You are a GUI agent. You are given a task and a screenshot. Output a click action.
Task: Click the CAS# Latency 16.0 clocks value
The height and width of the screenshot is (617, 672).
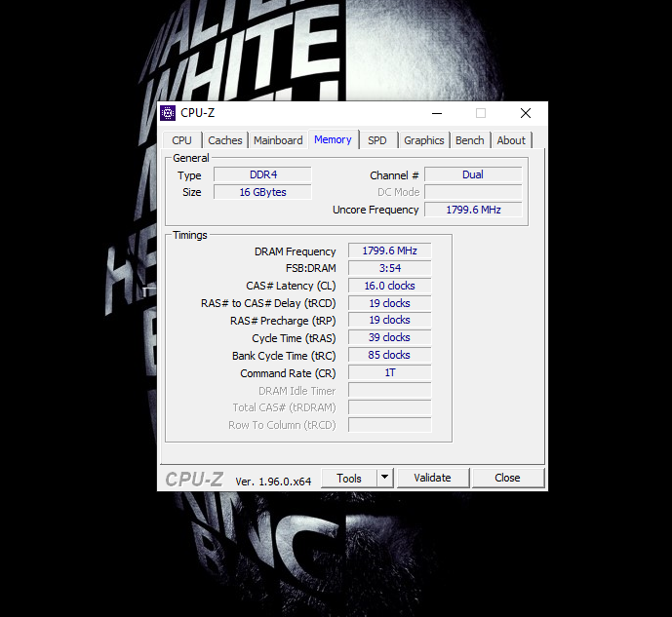click(389, 286)
